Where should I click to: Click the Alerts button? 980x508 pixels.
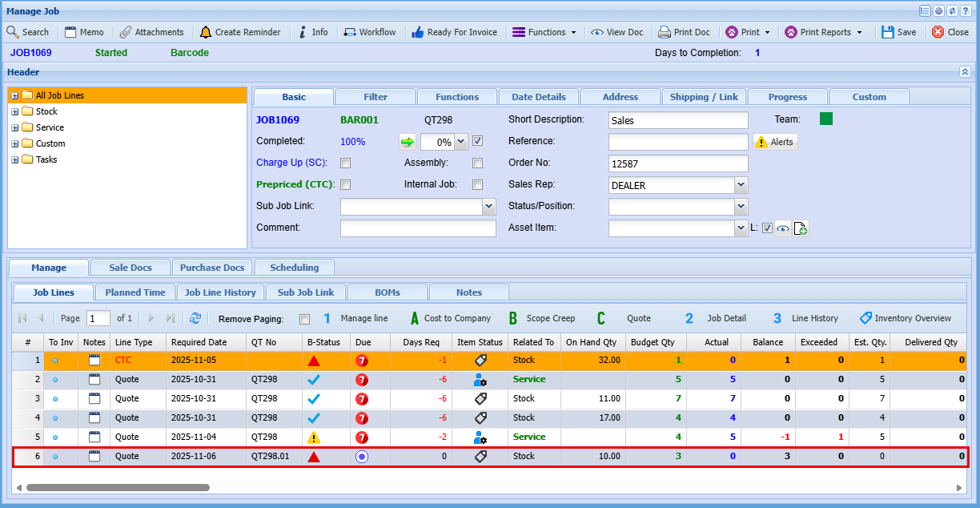775,142
